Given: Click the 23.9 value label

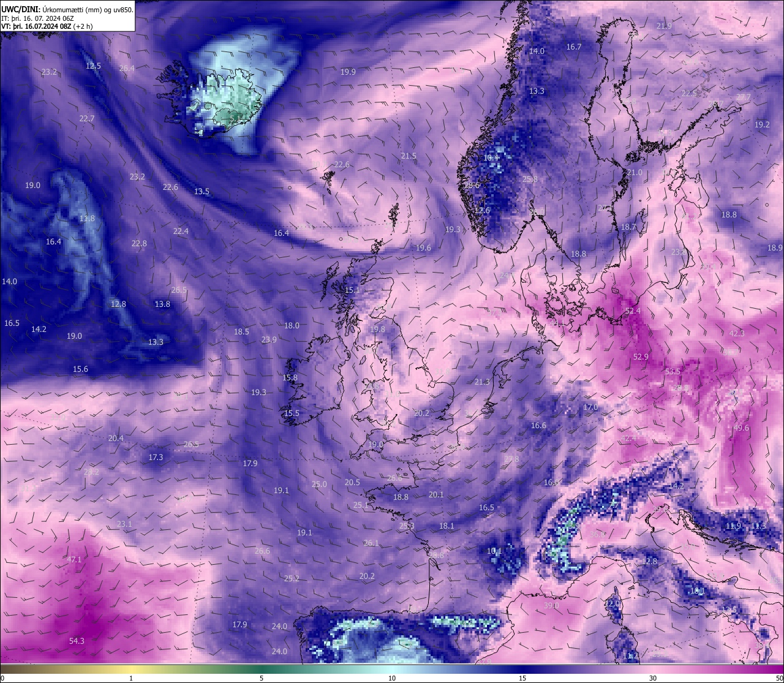Looking at the screenshot, I should pos(269,339).
